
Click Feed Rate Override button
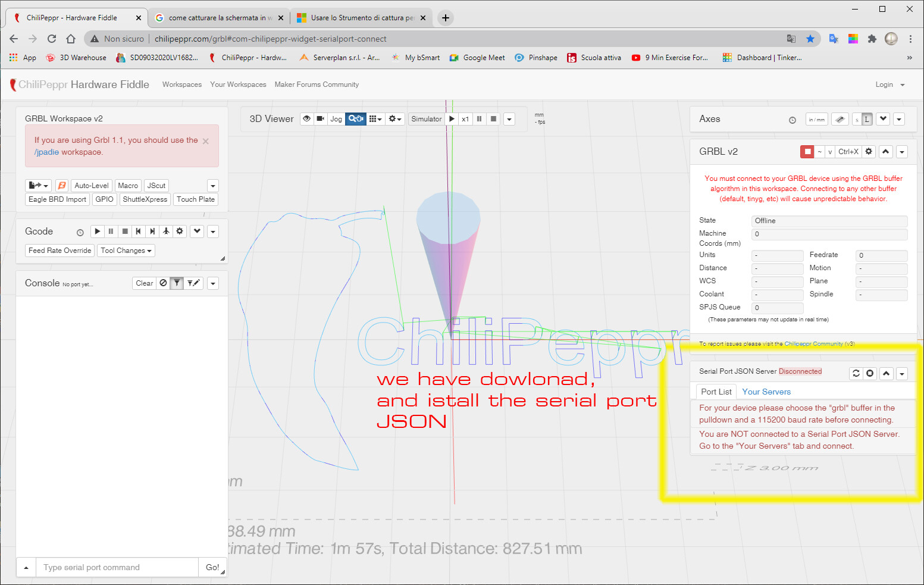(60, 251)
